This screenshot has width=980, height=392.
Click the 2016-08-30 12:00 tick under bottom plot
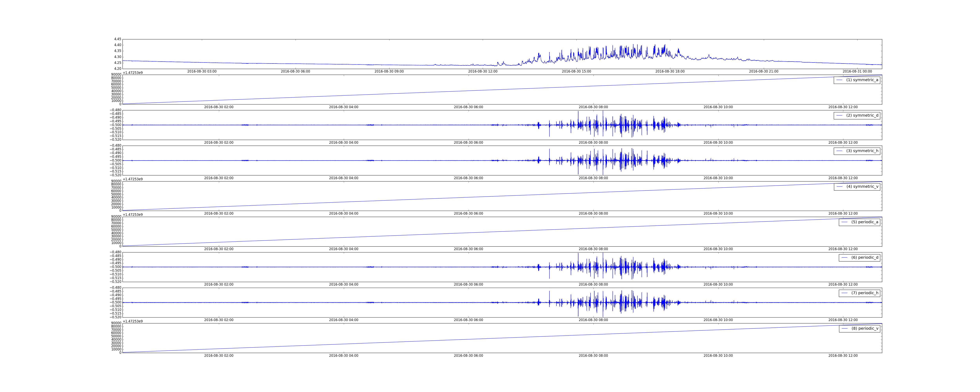(x=843, y=356)
